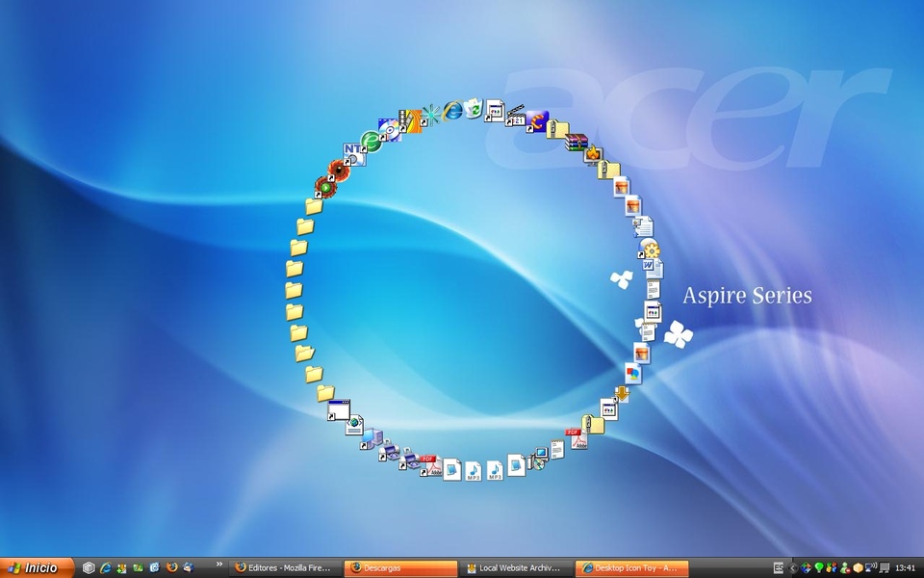The image size is (924, 578).
Task: Open the blue C application shortcut
Action: click(537, 121)
